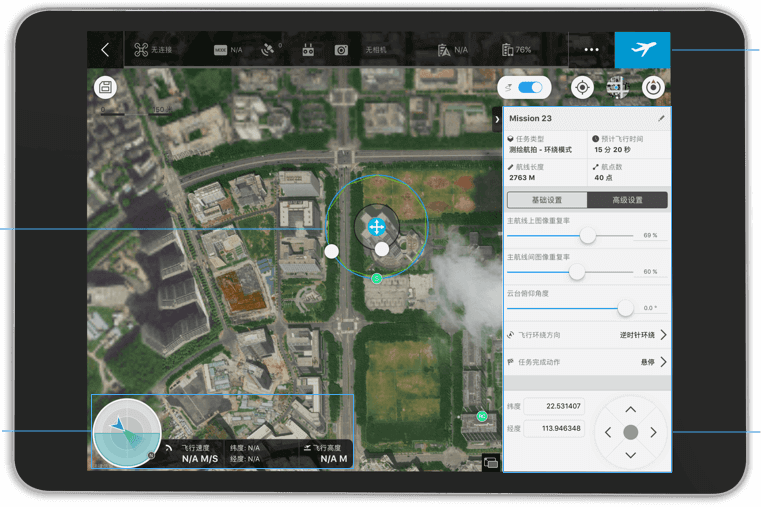Open the three-dots more options menu
The width and height of the screenshot is (761, 507).
click(x=591, y=50)
